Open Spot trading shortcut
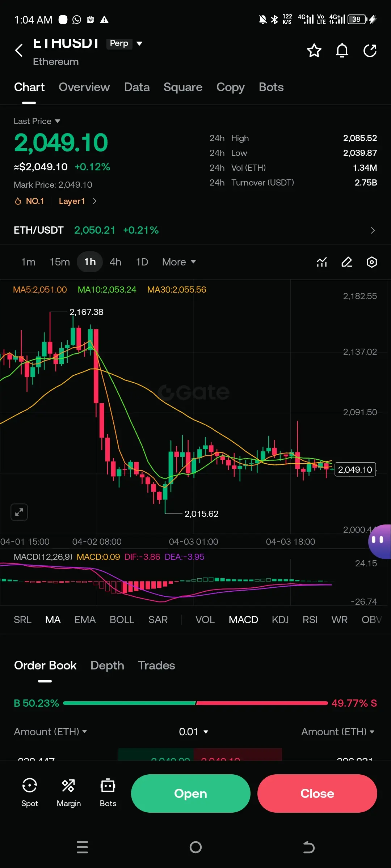The image size is (391, 868). tap(30, 793)
